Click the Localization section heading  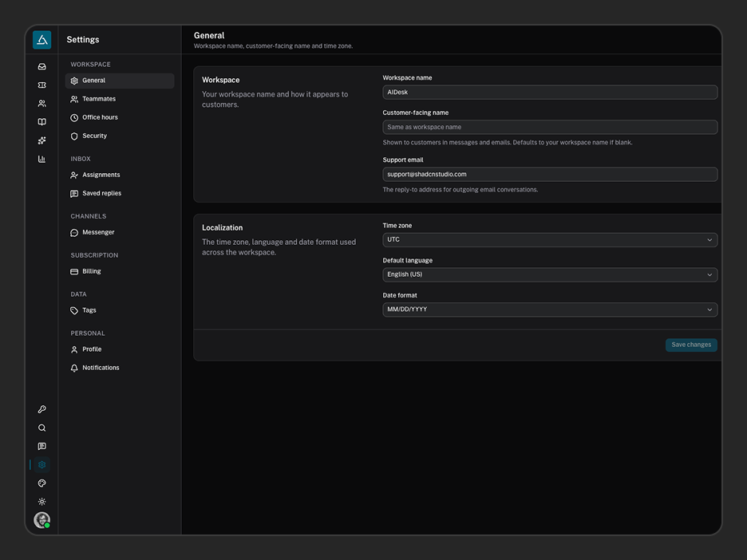pyautogui.click(x=222, y=227)
